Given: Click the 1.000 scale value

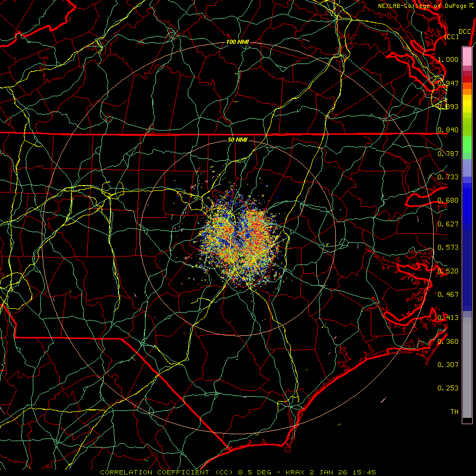Looking at the screenshot, I should pos(448,59).
